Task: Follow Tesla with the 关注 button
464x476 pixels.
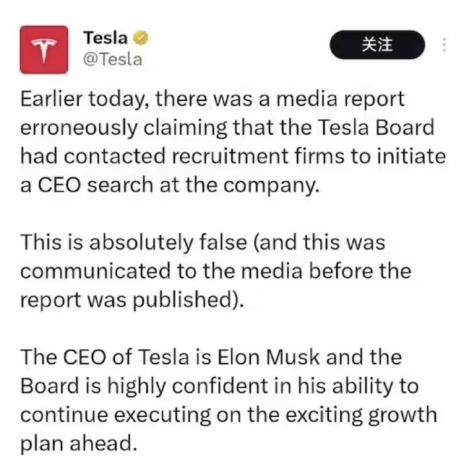Action: click(377, 44)
